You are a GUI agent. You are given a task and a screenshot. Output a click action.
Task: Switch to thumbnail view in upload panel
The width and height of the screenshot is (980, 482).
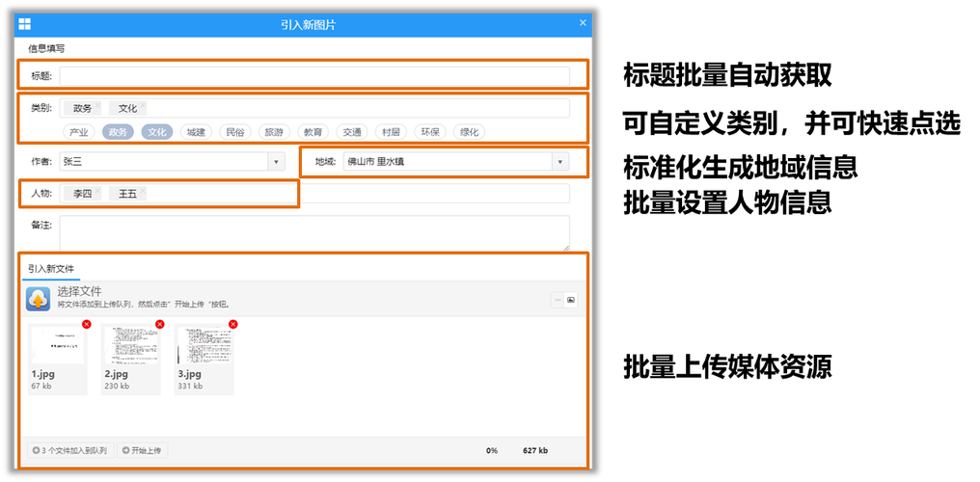point(571,300)
